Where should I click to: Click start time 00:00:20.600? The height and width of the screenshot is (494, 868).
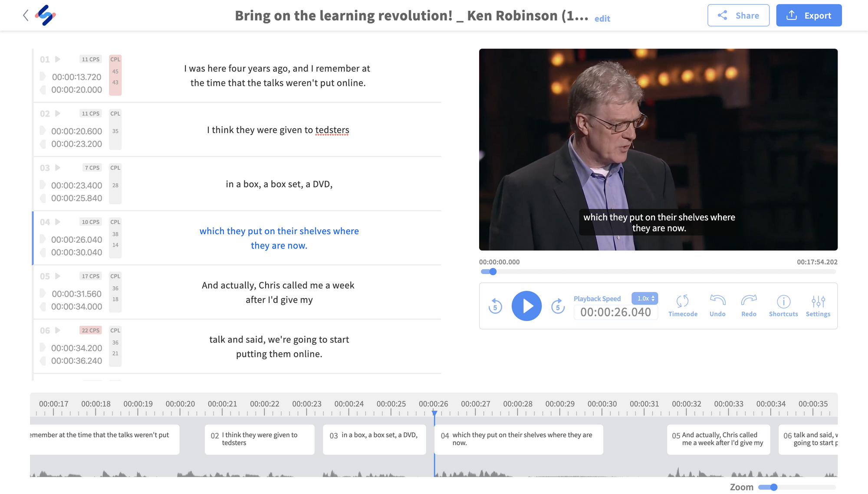(76, 131)
